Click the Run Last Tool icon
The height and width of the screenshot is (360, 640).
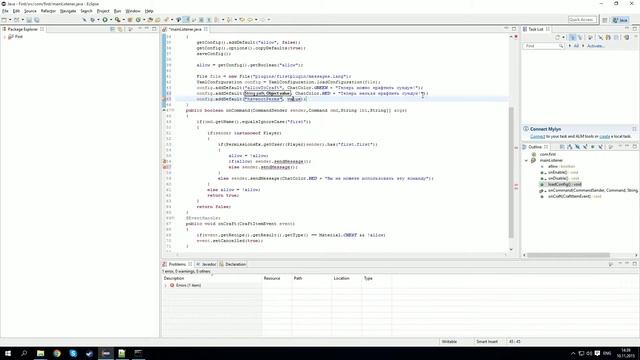tap(118, 20)
